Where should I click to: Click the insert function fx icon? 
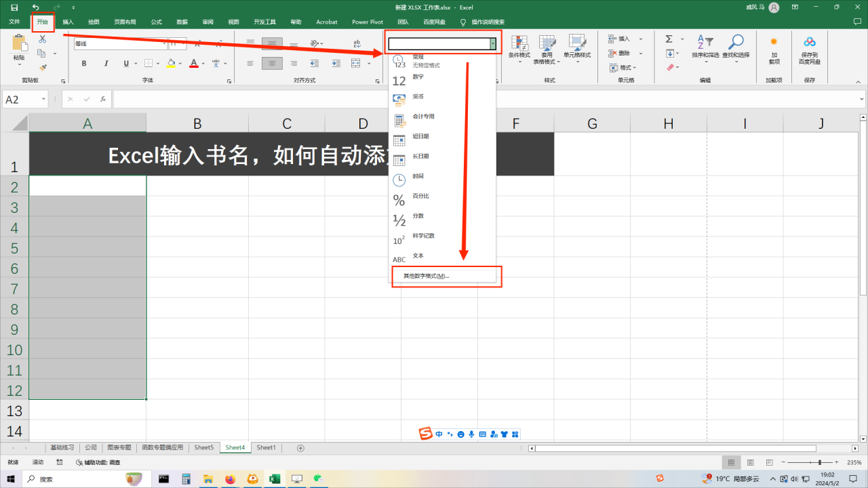[x=103, y=99]
